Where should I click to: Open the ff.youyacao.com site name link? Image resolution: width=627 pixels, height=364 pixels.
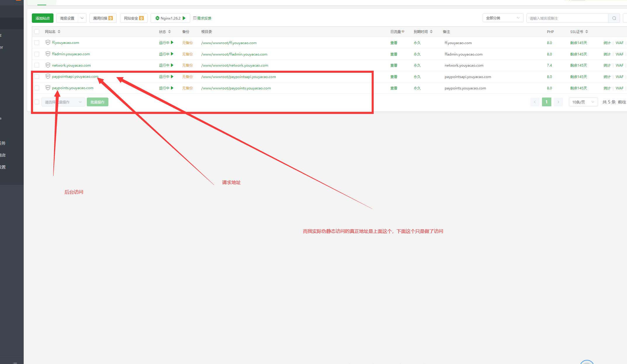65,42
